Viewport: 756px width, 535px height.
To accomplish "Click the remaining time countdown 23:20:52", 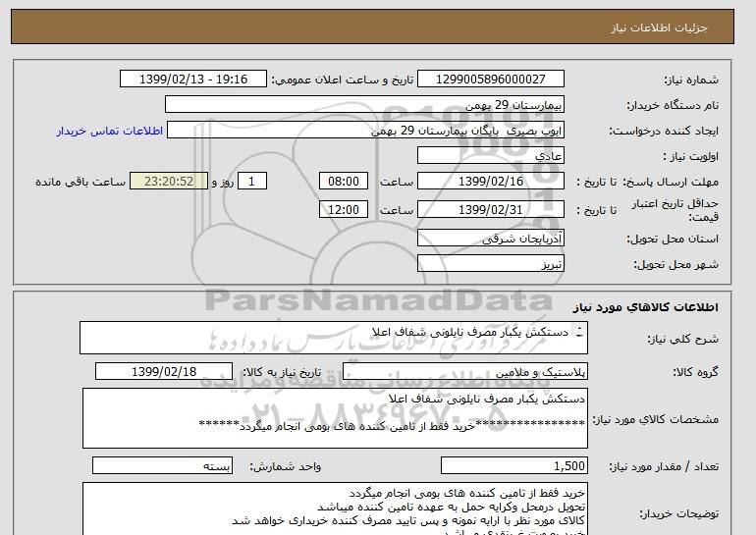I will tap(169, 182).
